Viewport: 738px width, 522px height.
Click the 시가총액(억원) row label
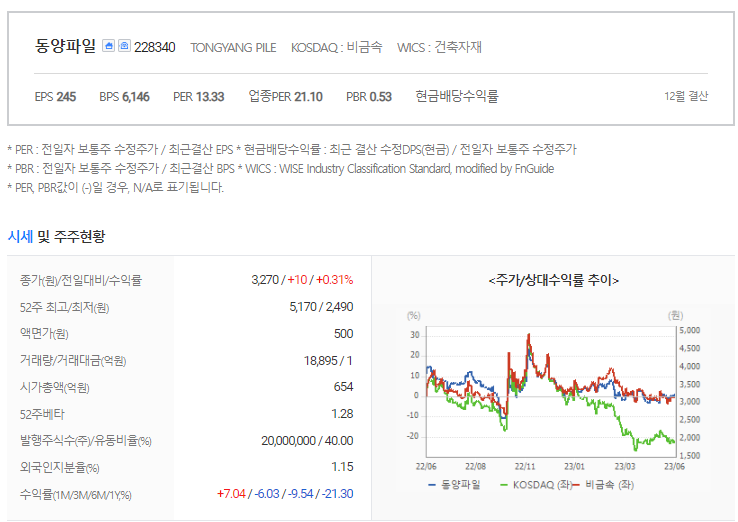[55, 387]
